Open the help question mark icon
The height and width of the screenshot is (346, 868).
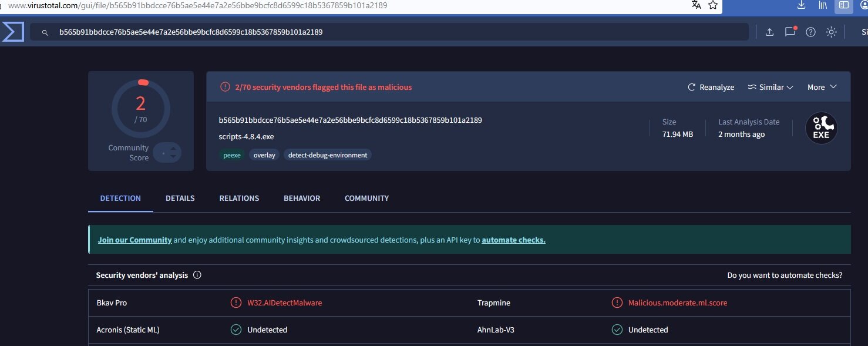810,32
